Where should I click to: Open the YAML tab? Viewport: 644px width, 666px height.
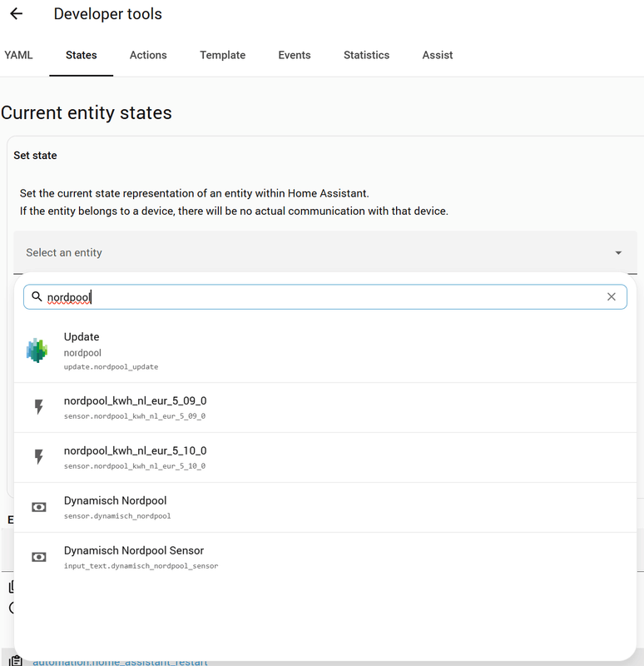(x=18, y=55)
